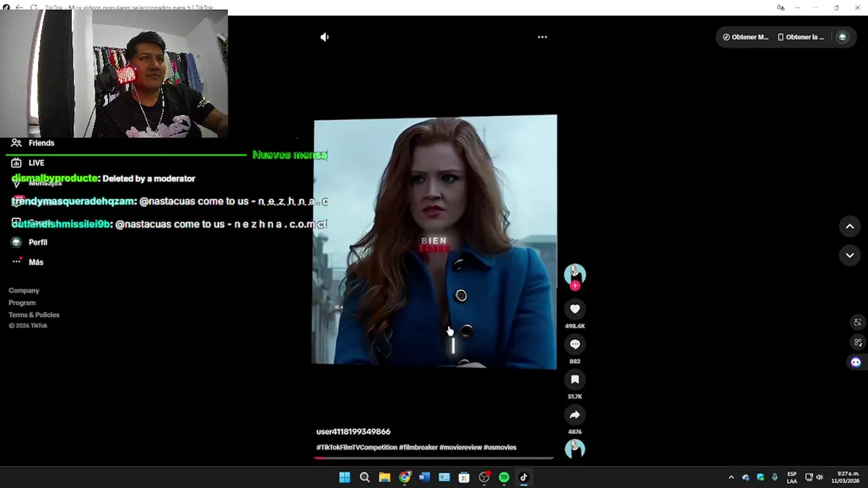Viewport: 868px width, 488px height.
Task: Click the webcam overlay feed
Action: pos(114,73)
